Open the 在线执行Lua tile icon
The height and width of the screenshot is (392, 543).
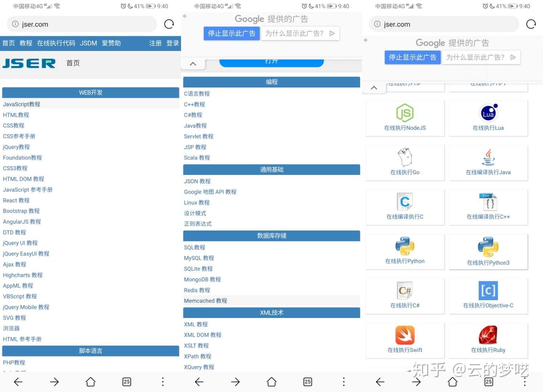point(488,113)
